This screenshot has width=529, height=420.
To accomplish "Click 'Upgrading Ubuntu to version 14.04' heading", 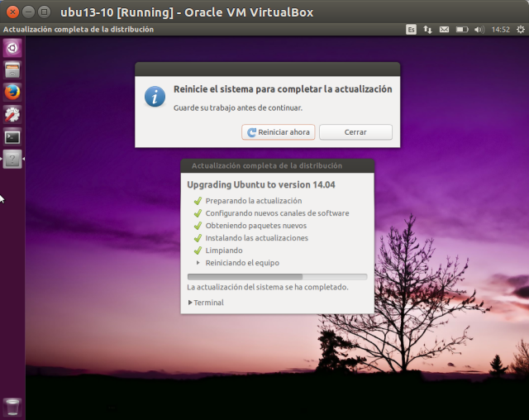I will [261, 185].
